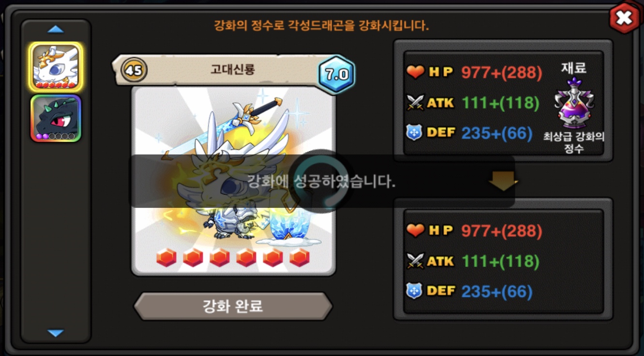
Task: Click the golden down arrow between stat panels
Action: click(503, 181)
